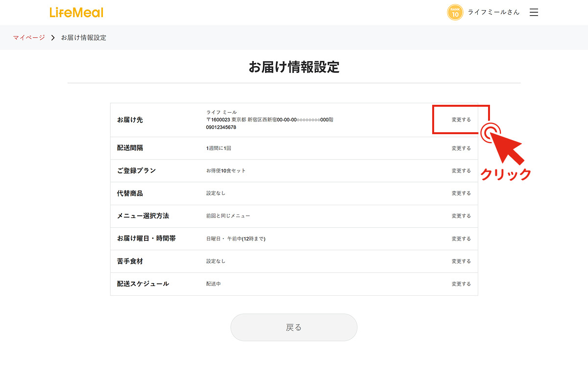Click the ライフミールさん user name
The width and height of the screenshot is (588, 380).
[493, 13]
